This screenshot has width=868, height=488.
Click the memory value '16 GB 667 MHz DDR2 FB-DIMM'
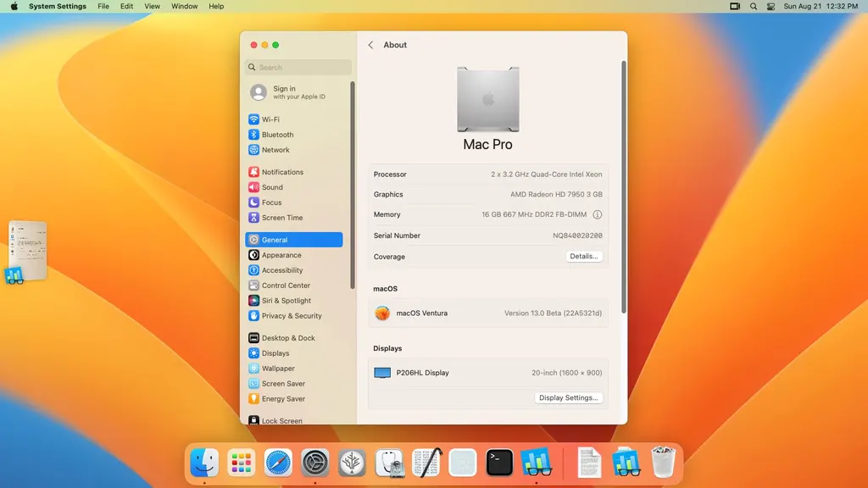(x=534, y=214)
